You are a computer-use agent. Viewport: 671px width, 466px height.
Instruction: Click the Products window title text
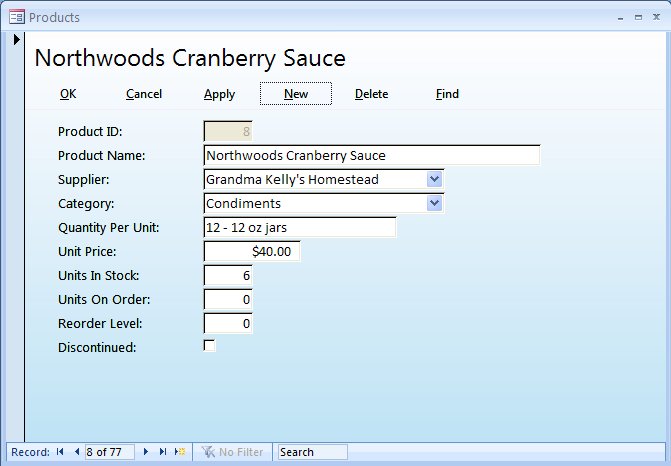click(54, 18)
